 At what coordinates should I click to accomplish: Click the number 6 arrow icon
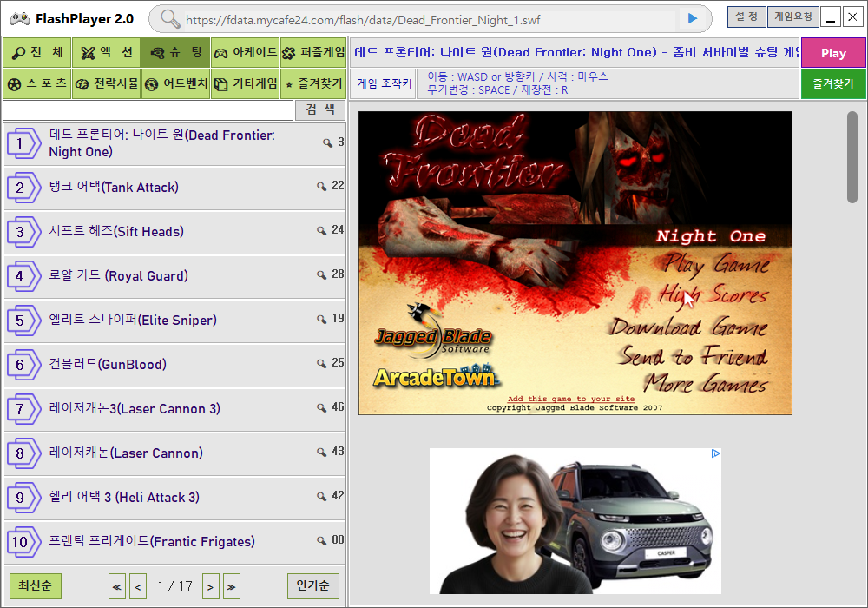click(x=23, y=365)
